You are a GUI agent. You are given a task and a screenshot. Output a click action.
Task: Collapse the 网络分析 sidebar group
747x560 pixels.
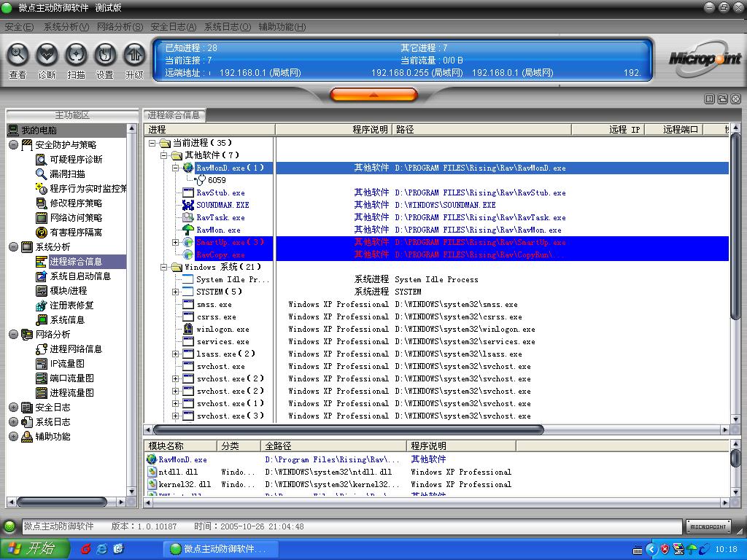click(x=13, y=334)
